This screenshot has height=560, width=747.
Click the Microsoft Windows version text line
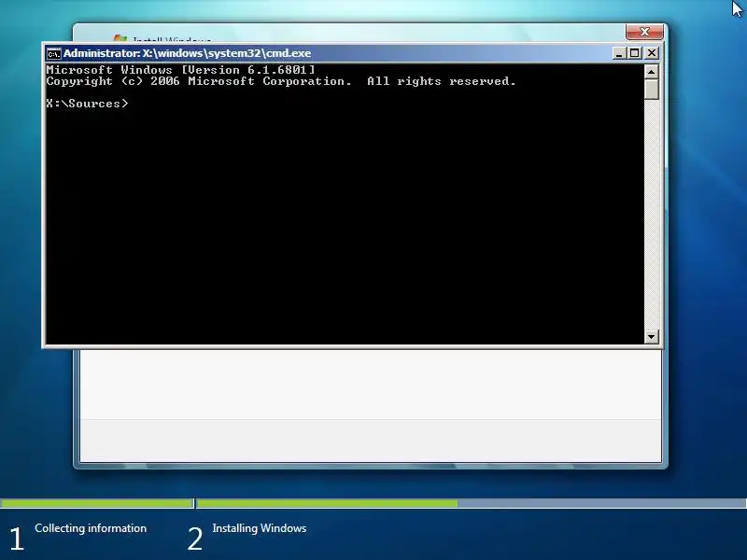coord(180,69)
